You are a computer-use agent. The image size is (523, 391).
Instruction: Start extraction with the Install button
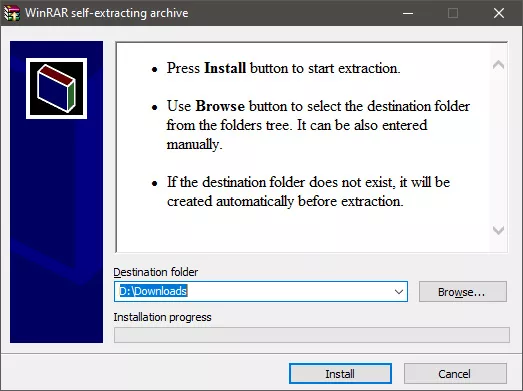click(x=340, y=374)
